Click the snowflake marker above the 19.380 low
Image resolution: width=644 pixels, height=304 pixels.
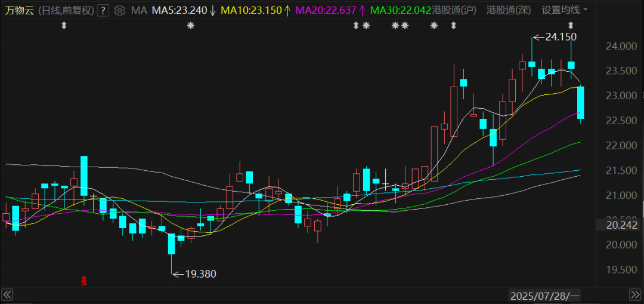coord(190,26)
